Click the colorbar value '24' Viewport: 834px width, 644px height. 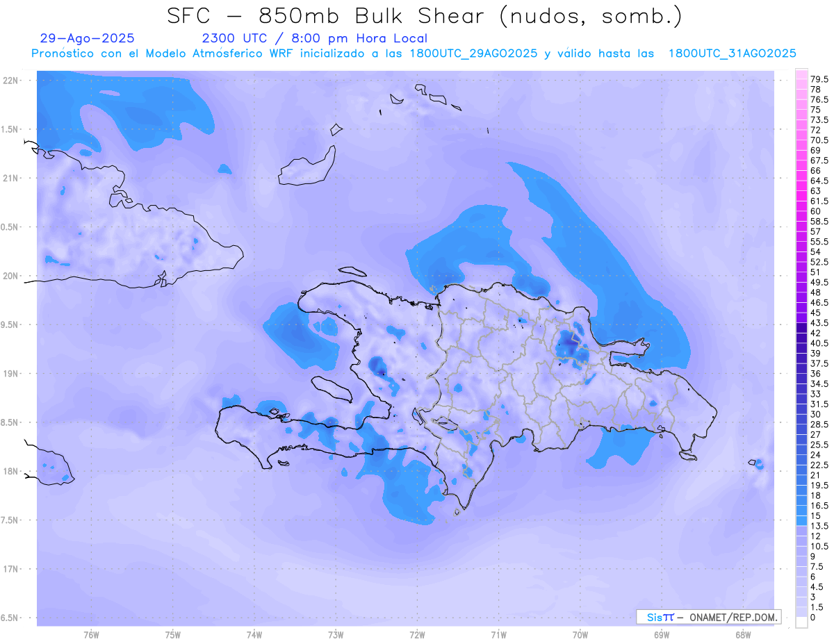coord(815,454)
